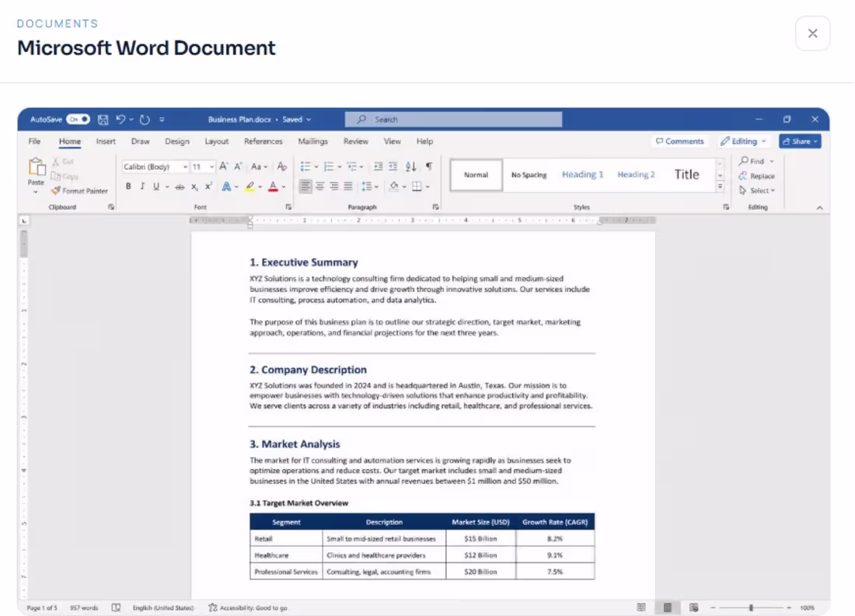Set paragraph to justify alignment

click(x=348, y=186)
